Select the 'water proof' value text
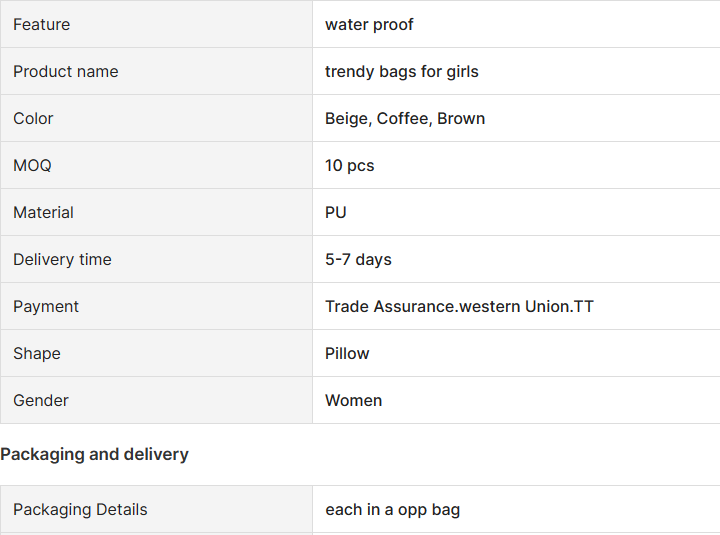This screenshot has height=535, width=720. point(369,24)
